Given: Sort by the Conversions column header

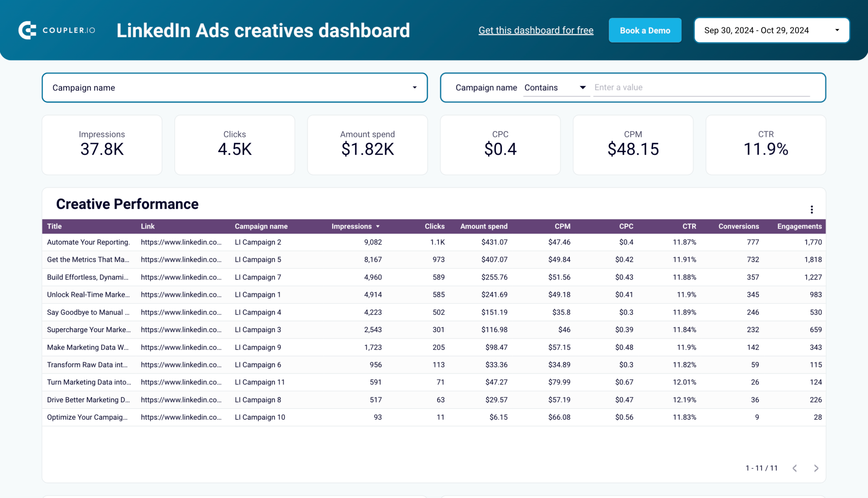Looking at the screenshot, I should (738, 226).
